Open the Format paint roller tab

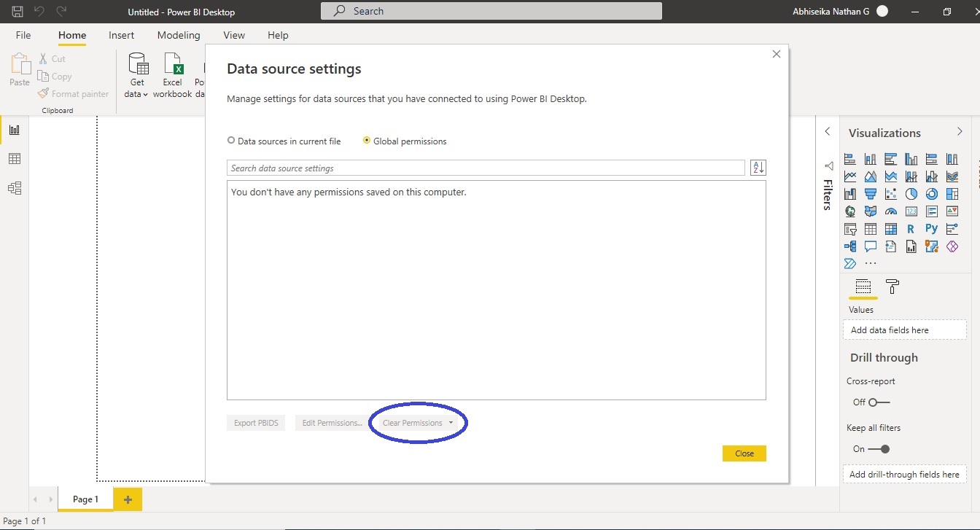click(892, 287)
